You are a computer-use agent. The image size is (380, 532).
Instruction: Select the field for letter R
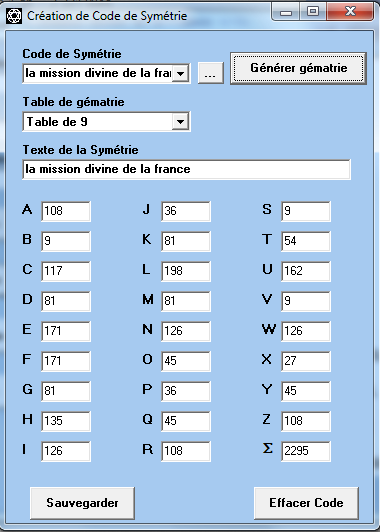pyautogui.click(x=186, y=451)
